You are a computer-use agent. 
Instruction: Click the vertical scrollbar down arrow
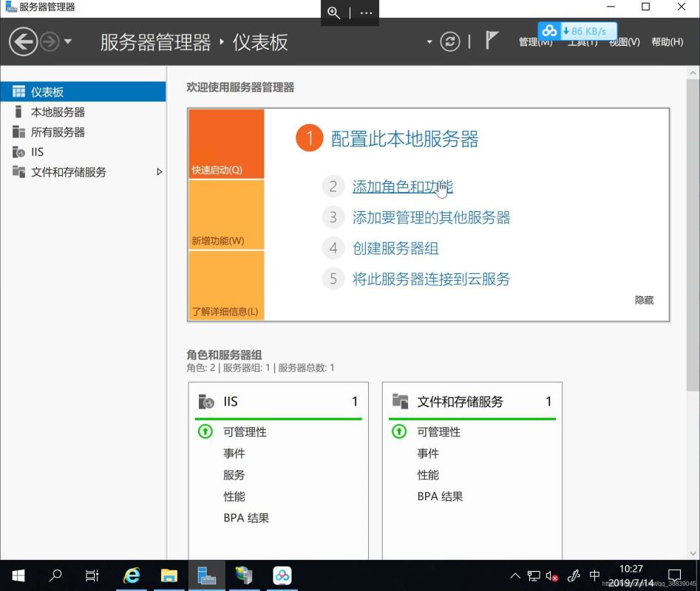693,553
